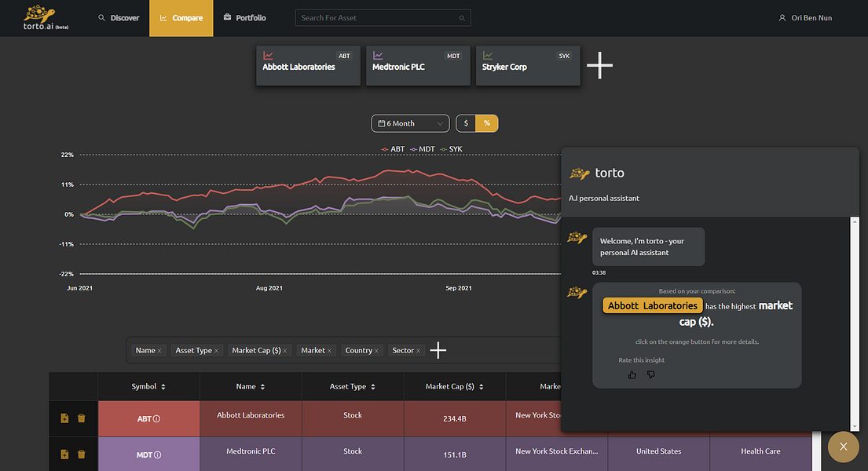The height and width of the screenshot is (471, 868).
Task: Delete the MDT row trash icon
Action: tap(82, 454)
